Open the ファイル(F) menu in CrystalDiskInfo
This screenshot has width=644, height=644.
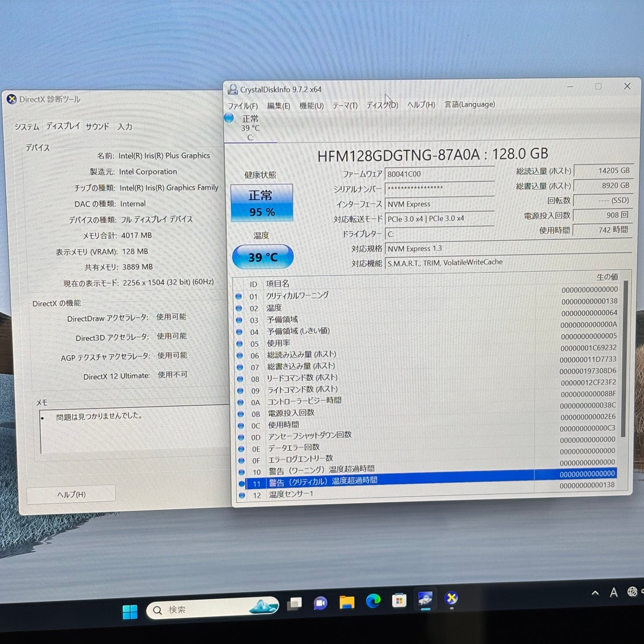pyautogui.click(x=242, y=106)
